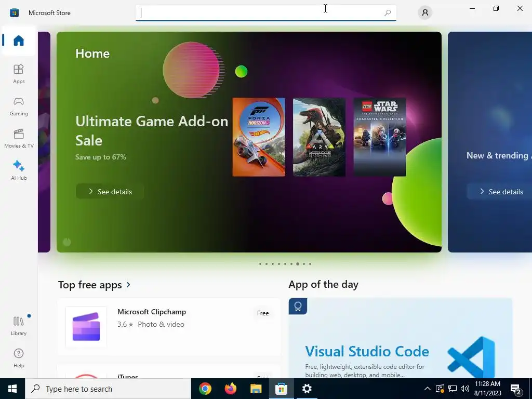Switch to Microsoft Store taskbar icon
532x399 pixels.
point(281,389)
